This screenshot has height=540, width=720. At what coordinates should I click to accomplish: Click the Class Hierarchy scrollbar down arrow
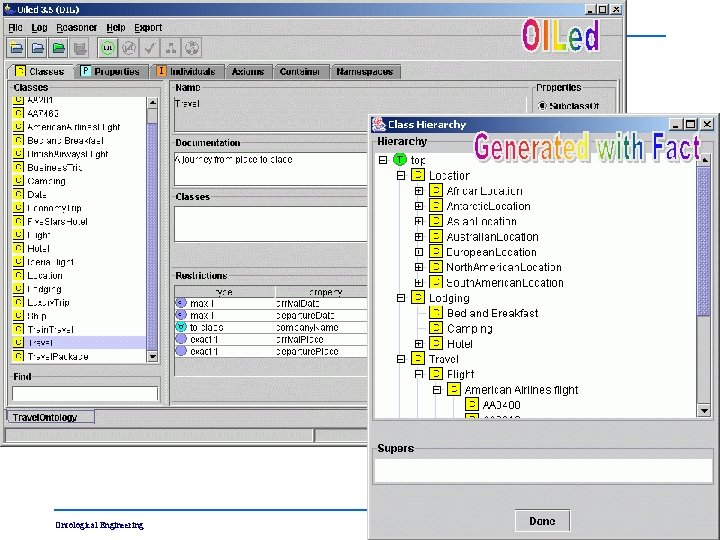coord(703,411)
